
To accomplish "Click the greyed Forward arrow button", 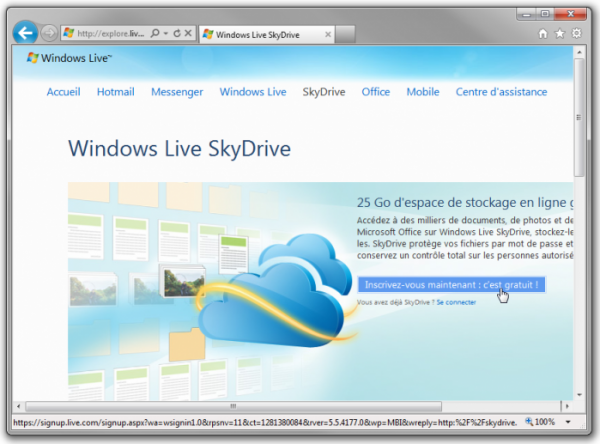I will click(x=49, y=33).
